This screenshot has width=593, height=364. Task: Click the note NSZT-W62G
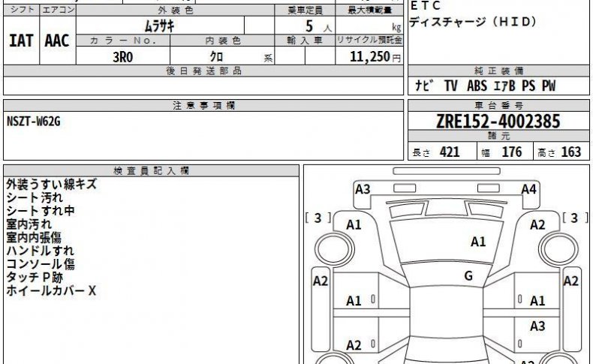coord(34,122)
